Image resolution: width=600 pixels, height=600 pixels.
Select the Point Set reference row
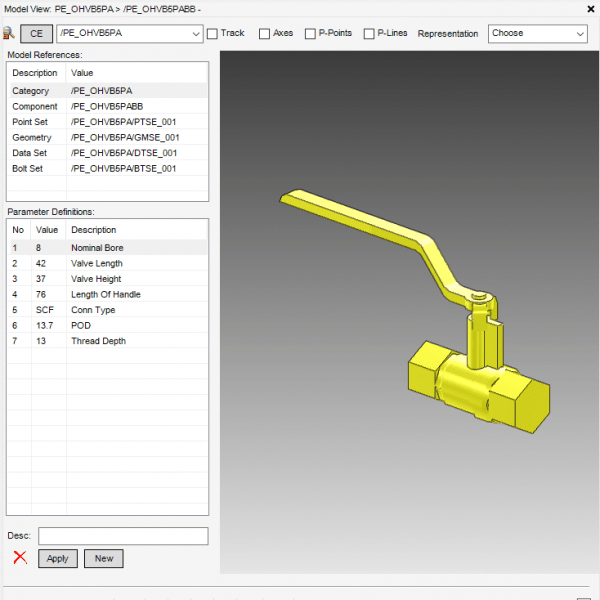[108, 121]
